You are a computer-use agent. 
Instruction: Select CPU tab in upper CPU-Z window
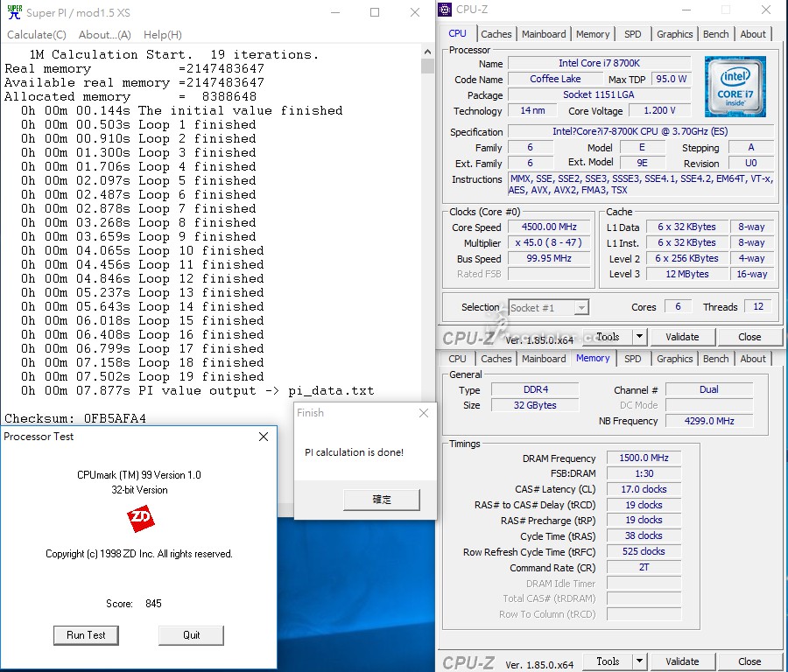pyautogui.click(x=457, y=33)
